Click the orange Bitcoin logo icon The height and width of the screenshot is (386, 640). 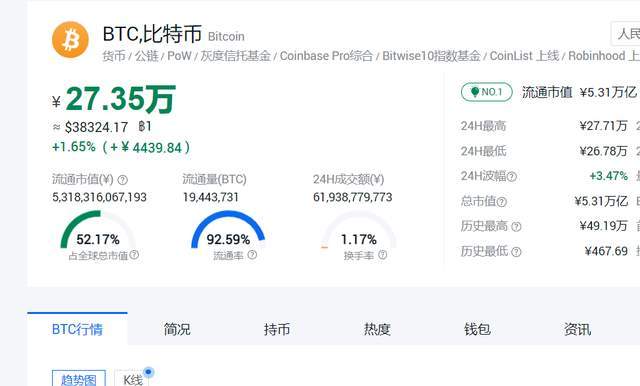(70, 40)
